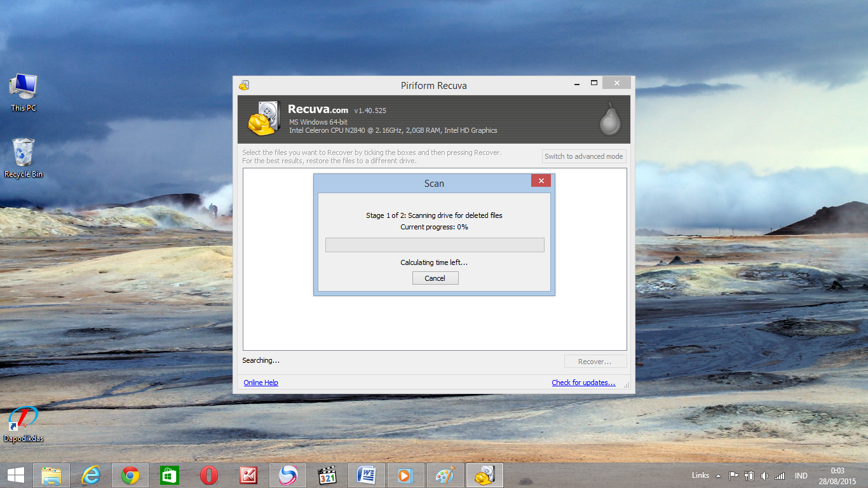Switch to Paint on the taskbar

[x=445, y=475]
